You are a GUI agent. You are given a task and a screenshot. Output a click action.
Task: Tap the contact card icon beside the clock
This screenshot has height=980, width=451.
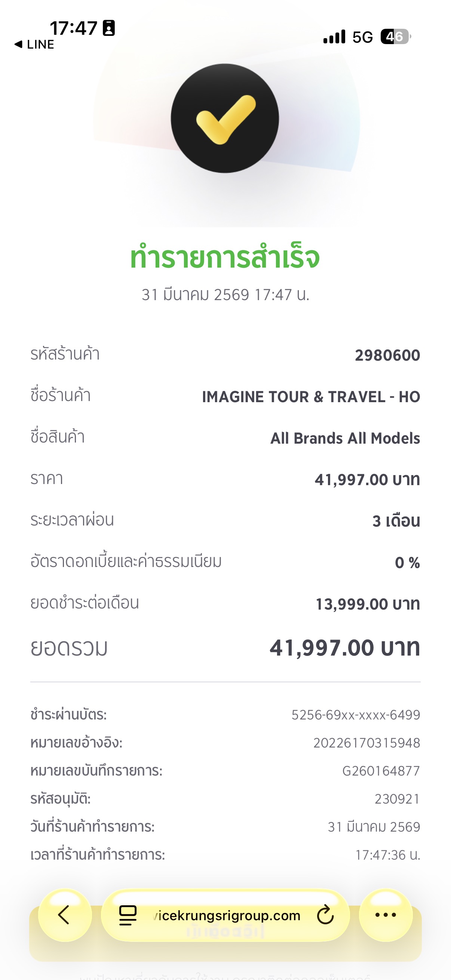pos(109,28)
